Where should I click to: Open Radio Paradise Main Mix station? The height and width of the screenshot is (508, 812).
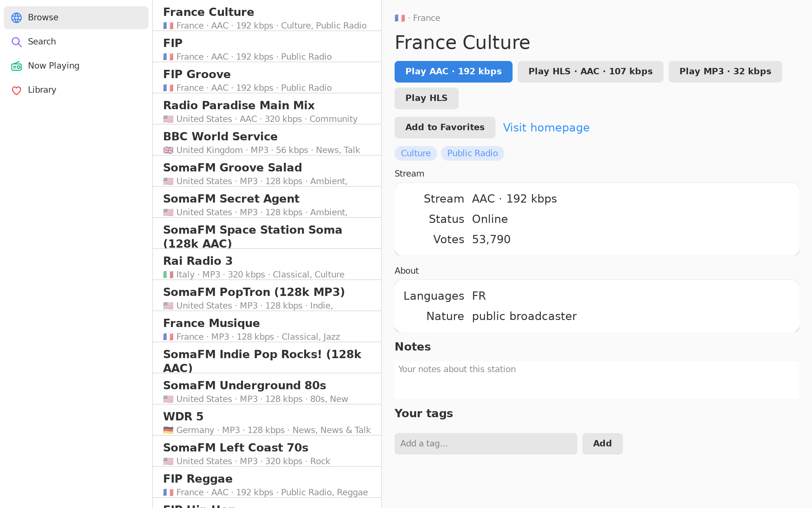pos(267,109)
